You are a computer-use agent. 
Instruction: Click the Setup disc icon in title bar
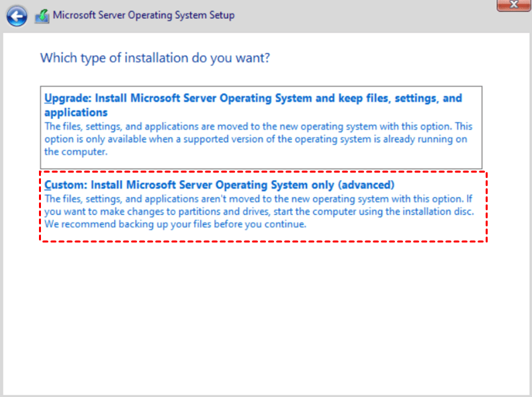[x=41, y=15]
